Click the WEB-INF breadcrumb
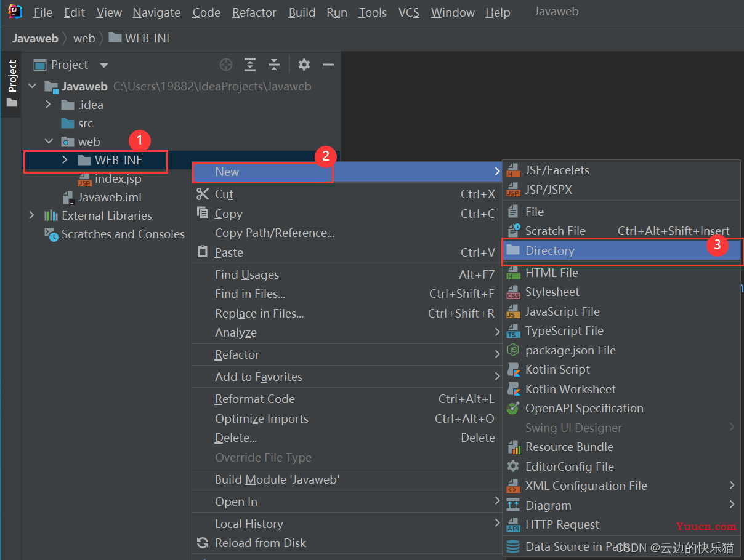 pyautogui.click(x=140, y=38)
